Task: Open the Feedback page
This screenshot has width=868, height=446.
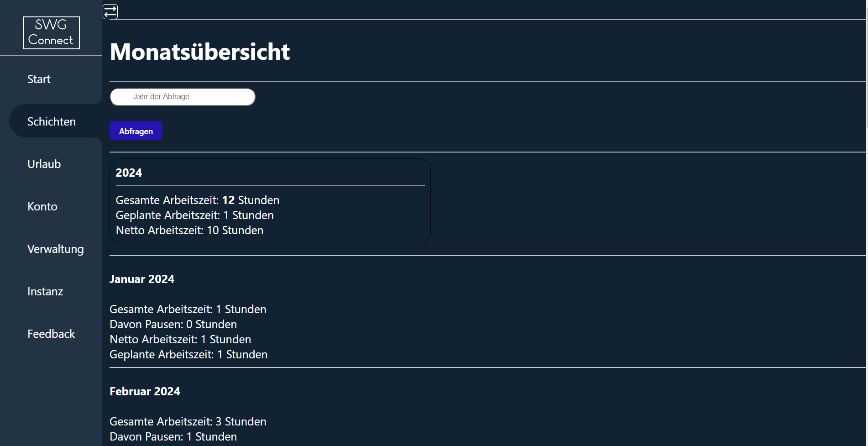Action: point(51,334)
